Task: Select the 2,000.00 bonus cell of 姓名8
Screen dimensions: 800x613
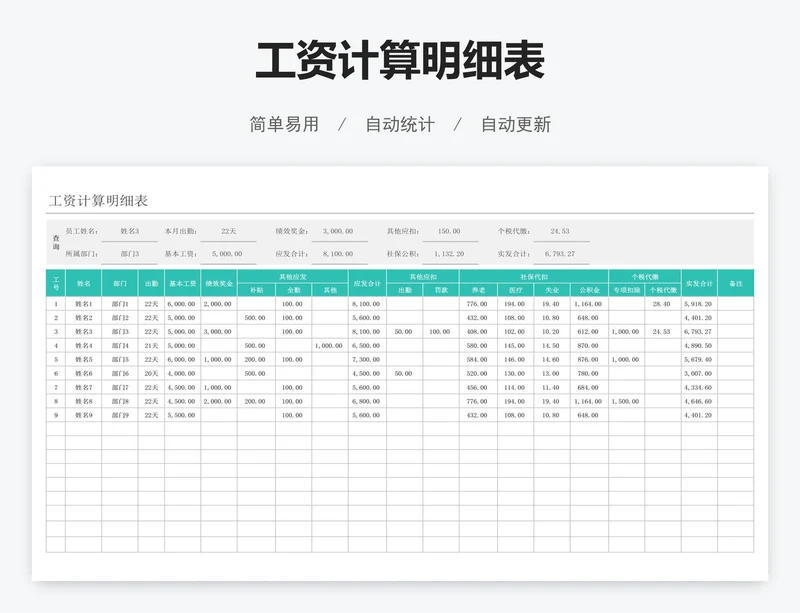Action: click(218, 402)
